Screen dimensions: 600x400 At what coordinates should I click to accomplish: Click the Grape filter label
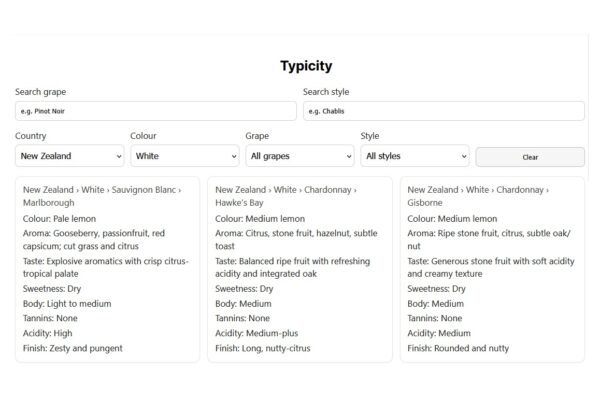click(257, 136)
